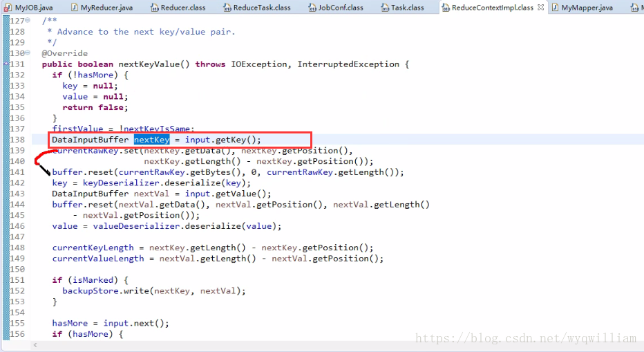The height and width of the screenshot is (352, 644).
Task: Switch to the MyMapper.java tab
Action: [x=582, y=8]
